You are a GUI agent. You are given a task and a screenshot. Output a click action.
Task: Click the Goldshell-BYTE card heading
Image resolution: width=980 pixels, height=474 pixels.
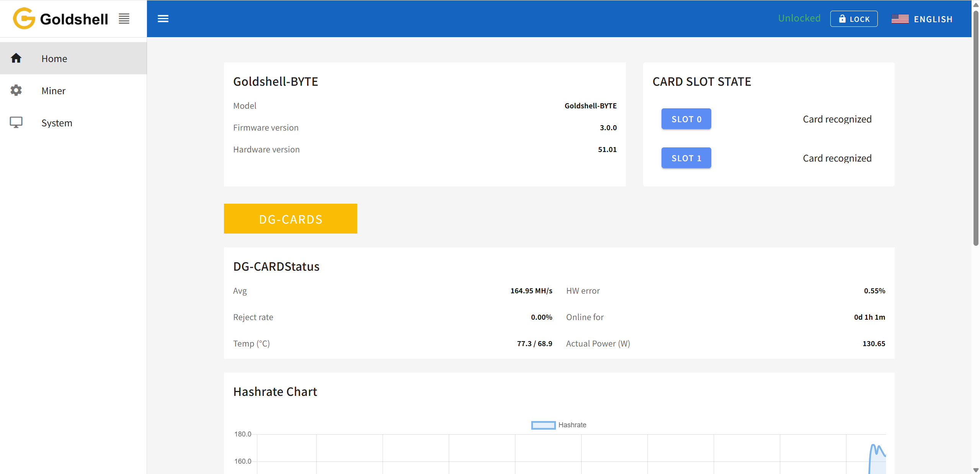[x=276, y=82]
